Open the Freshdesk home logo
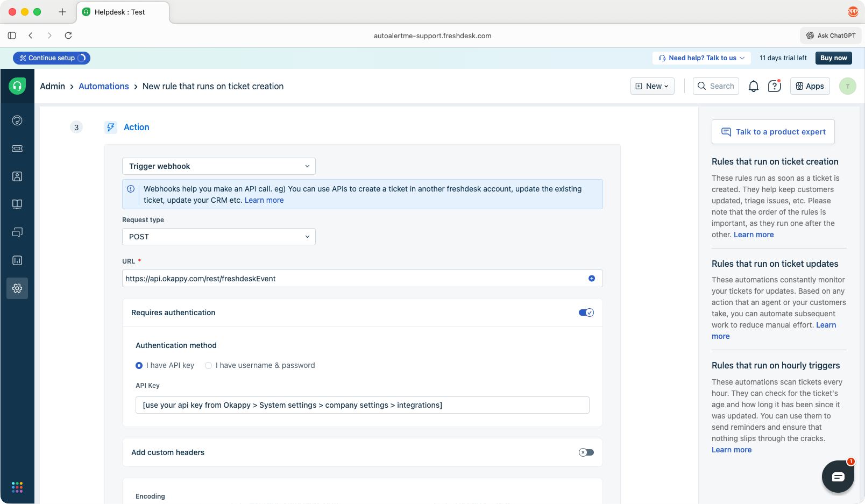Screen dimensions: 865x504 pos(17,86)
